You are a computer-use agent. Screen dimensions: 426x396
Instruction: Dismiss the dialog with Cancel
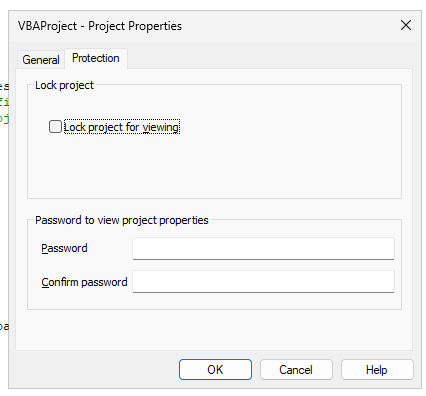(x=296, y=370)
